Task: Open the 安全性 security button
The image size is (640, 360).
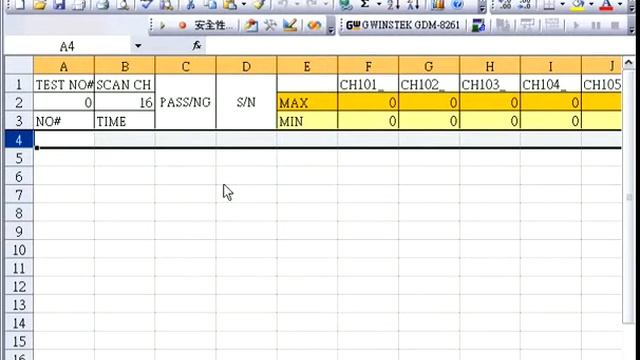Action: tap(213, 26)
